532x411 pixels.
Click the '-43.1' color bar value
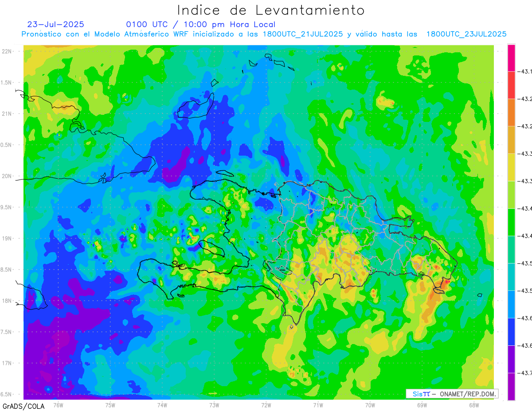525,71
